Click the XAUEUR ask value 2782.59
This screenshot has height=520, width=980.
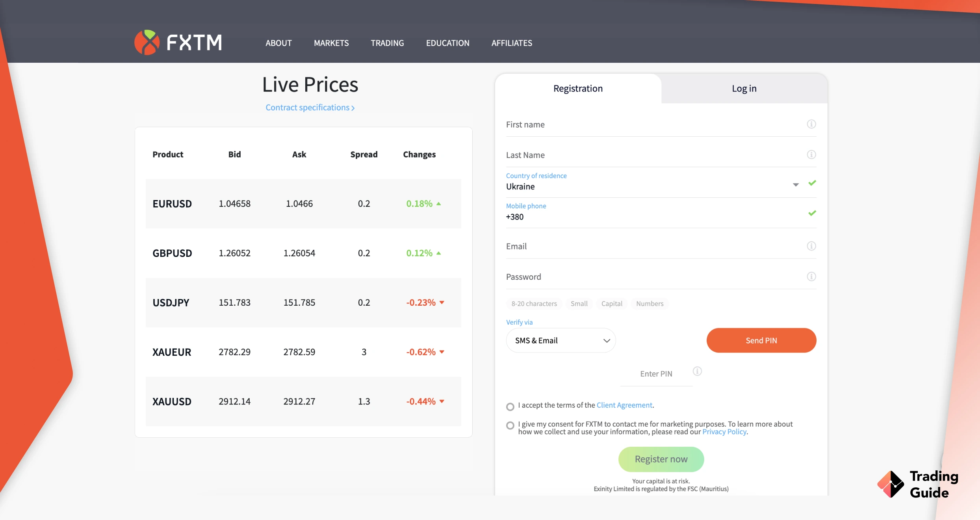[x=299, y=352]
